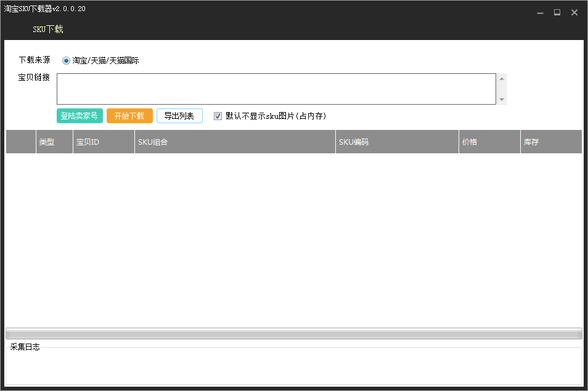Image resolution: width=588 pixels, height=391 pixels.
Task: Toggle 默认不显示sku图片 checkbox
Action: coord(218,116)
